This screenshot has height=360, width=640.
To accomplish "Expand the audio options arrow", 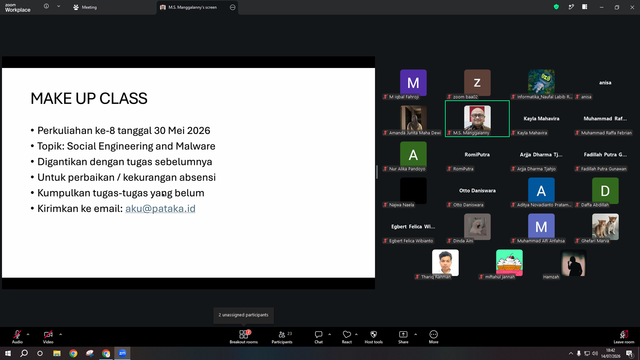I will coord(28,334).
